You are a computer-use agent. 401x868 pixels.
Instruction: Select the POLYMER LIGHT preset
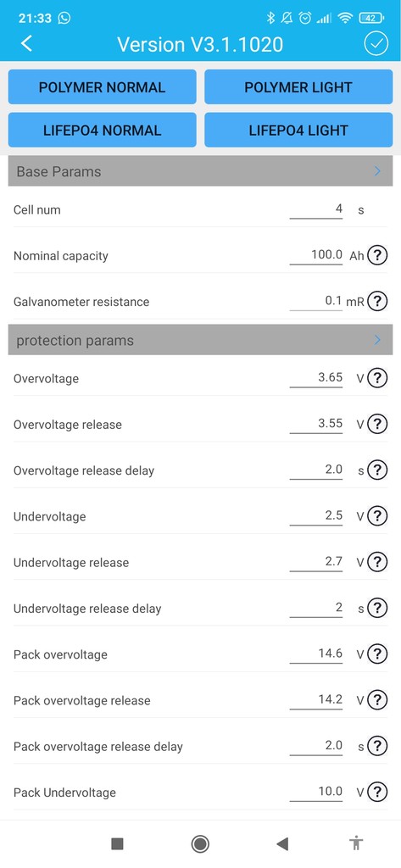click(x=298, y=87)
